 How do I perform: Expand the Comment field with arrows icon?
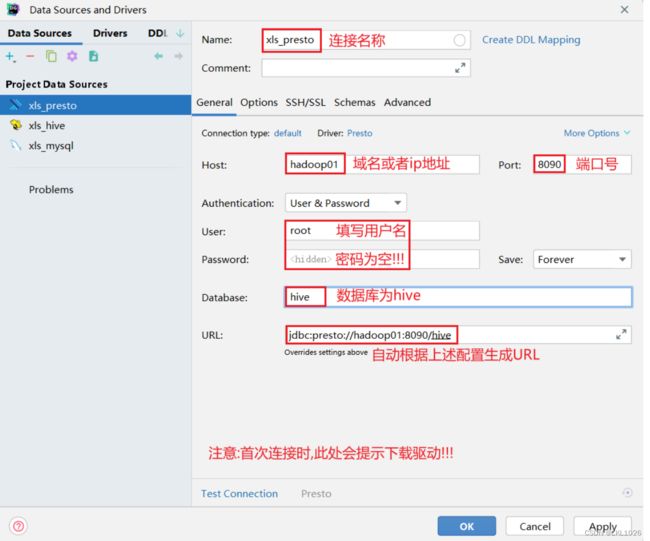coord(460,68)
